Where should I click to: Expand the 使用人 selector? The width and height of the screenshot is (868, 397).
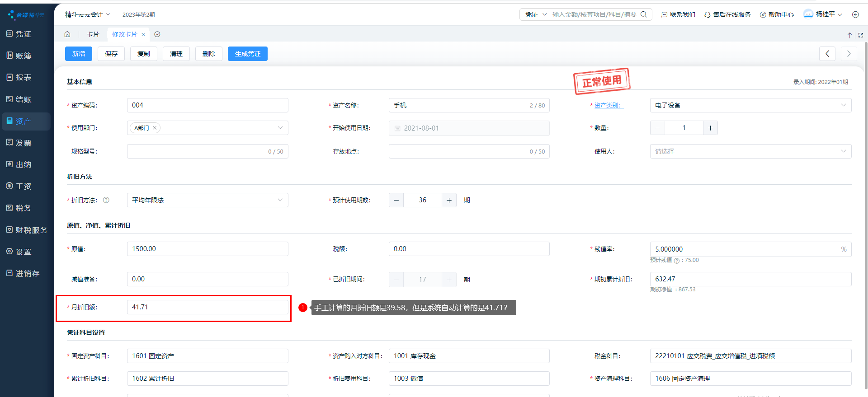pyautogui.click(x=843, y=151)
